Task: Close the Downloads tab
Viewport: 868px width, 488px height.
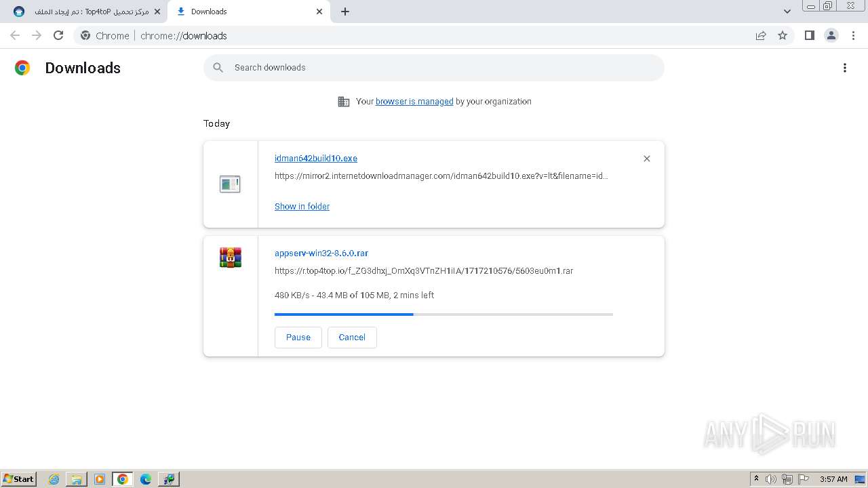Action: (319, 12)
